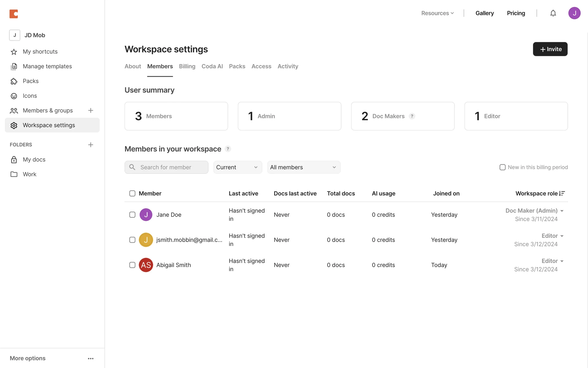Screen dimensions: 588x368
Task: Open the Coda AI tab
Action: point(212,66)
